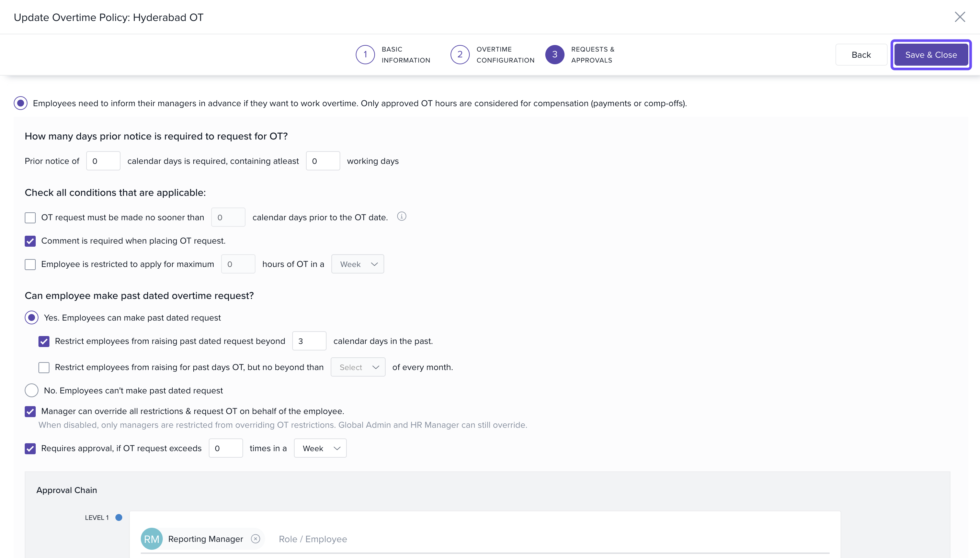Enable the maximum OT hours restriction checkbox
980x558 pixels.
click(x=30, y=265)
